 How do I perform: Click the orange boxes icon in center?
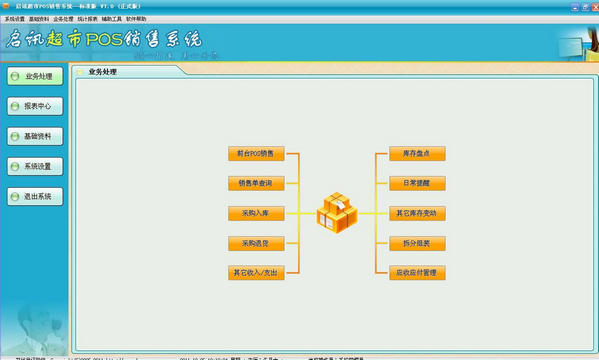337,212
